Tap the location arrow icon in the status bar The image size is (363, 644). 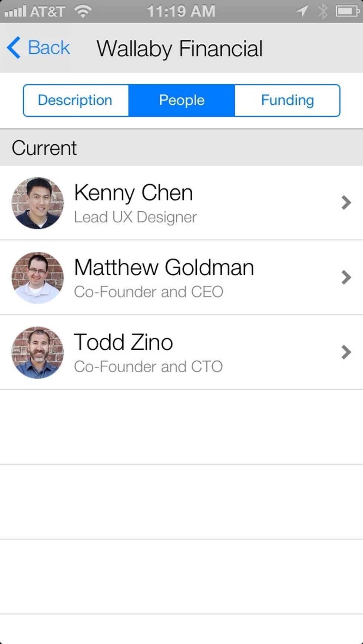303,11
